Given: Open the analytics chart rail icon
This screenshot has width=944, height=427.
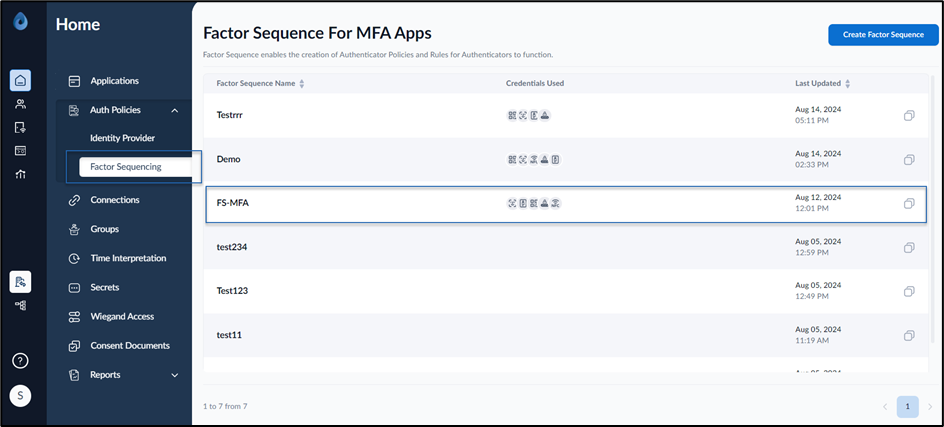Looking at the screenshot, I should click(x=20, y=175).
